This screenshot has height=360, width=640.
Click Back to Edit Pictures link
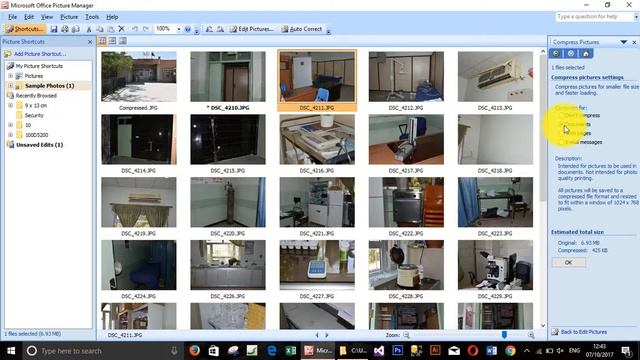pyautogui.click(x=584, y=332)
